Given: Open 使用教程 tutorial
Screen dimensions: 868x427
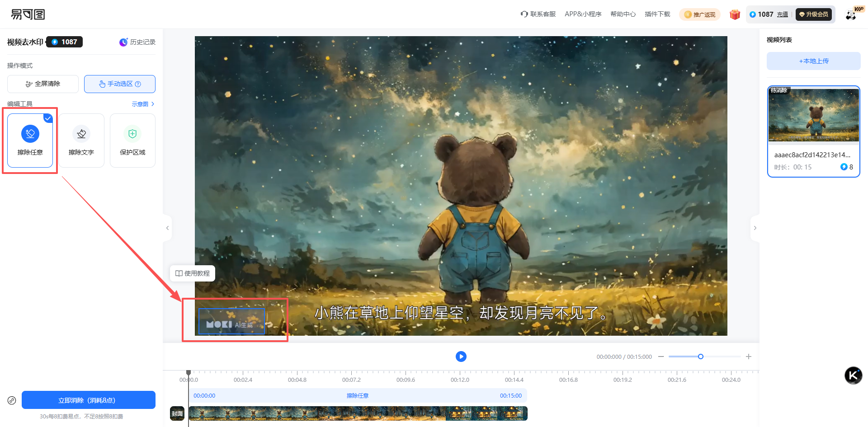Looking at the screenshot, I should (193, 273).
